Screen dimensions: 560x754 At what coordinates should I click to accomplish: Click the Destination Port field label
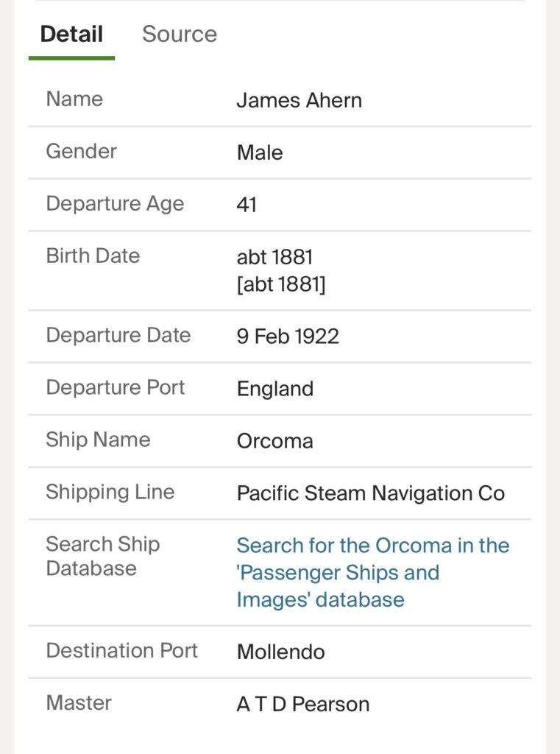tap(121, 650)
